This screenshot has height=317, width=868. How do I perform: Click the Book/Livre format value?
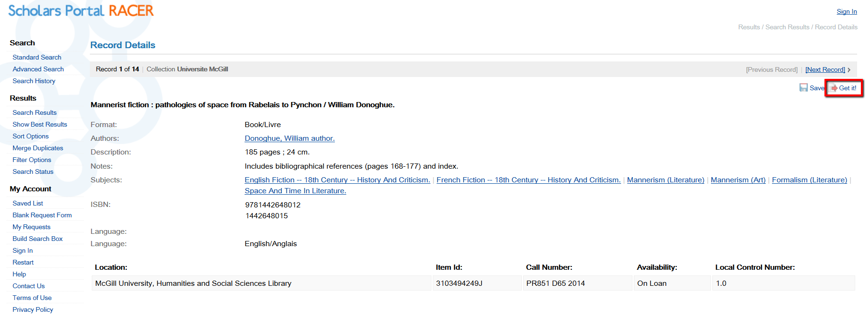tap(263, 125)
